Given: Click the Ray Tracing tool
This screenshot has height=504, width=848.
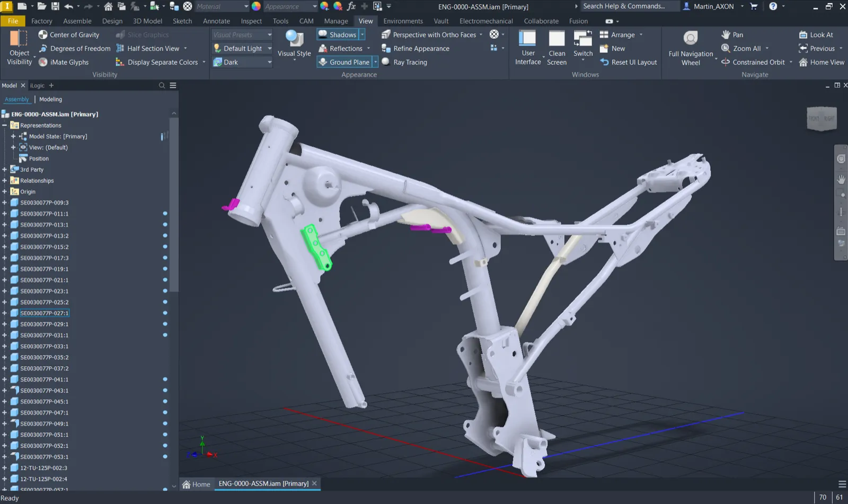Looking at the screenshot, I should click(x=404, y=62).
